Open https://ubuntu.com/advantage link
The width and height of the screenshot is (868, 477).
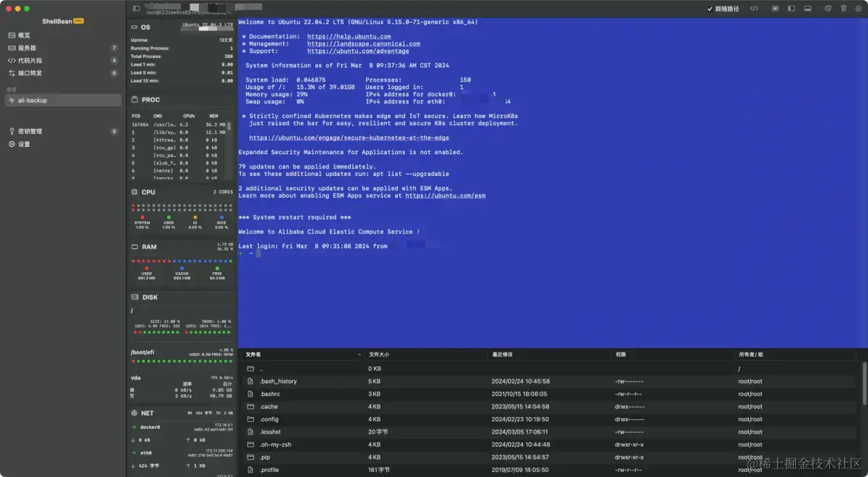[x=358, y=51]
